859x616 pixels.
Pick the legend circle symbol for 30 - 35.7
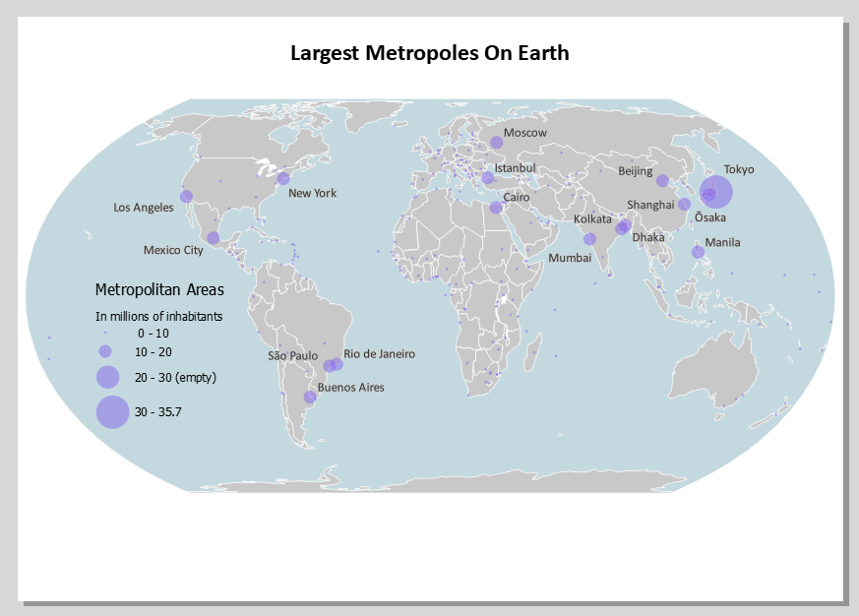(x=113, y=411)
